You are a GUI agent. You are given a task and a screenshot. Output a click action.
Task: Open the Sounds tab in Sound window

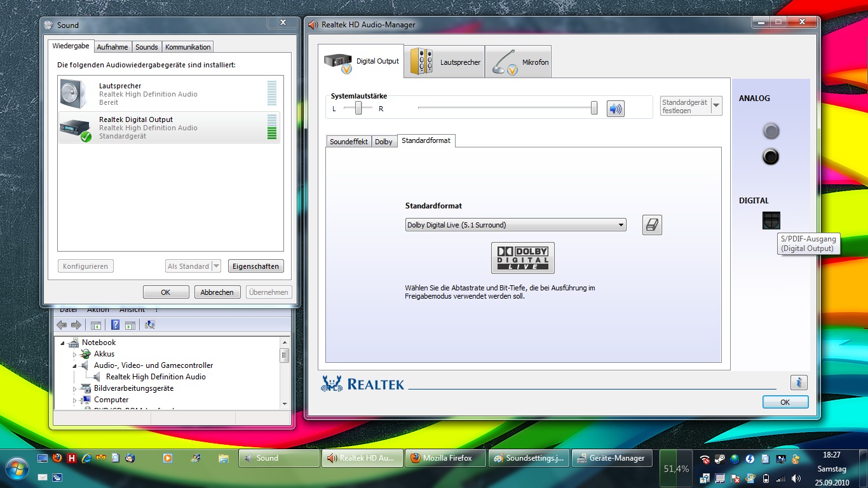pos(147,47)
